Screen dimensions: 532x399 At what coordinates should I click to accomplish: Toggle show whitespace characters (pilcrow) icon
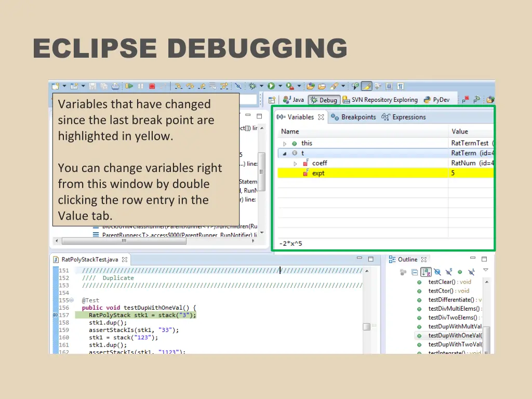[400, 86]
